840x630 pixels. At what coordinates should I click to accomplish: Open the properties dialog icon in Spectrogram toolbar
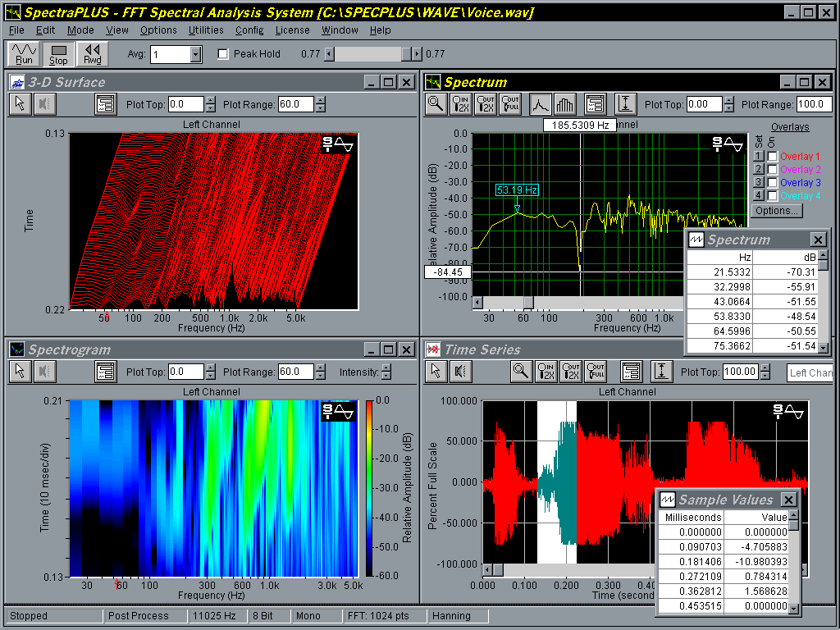[x=106, y=372]
